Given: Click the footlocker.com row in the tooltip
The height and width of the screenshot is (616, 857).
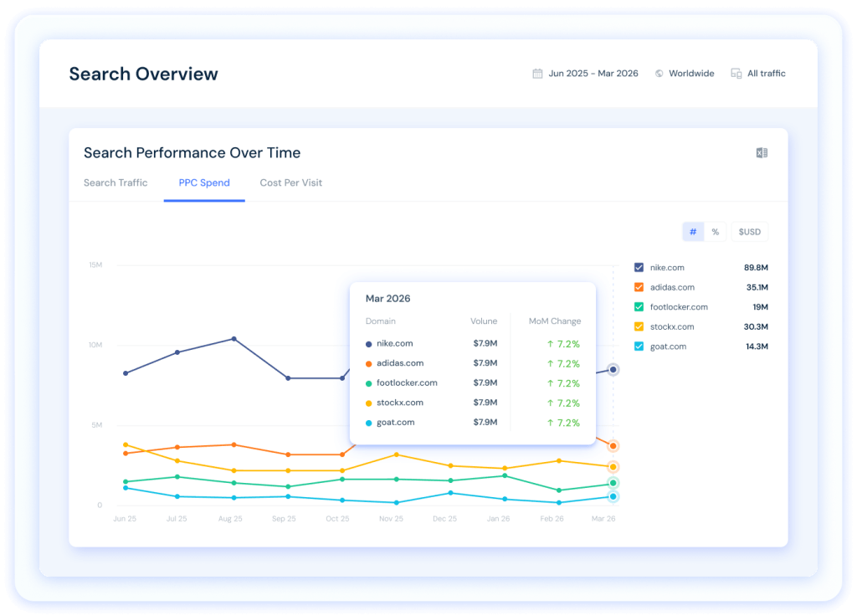Looking at the screenshot, I should 473,383.
